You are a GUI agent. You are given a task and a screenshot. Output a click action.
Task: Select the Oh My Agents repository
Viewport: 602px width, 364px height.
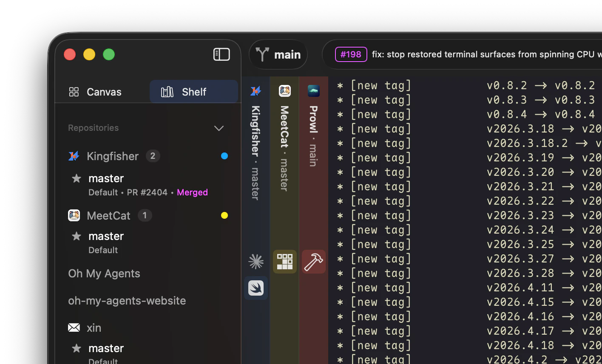tap(104, 274)
